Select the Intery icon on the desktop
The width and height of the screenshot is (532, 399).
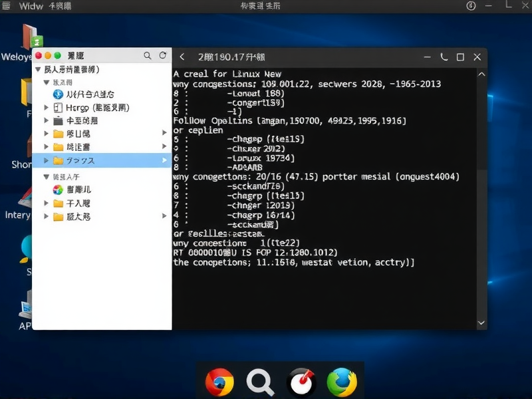pos(27,199)
